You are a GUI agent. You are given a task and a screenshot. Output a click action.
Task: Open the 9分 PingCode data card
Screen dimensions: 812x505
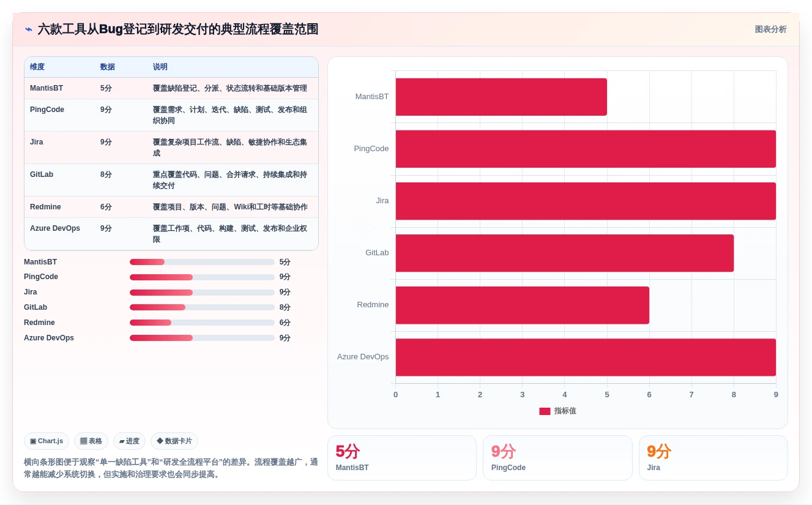click(557, 458)
